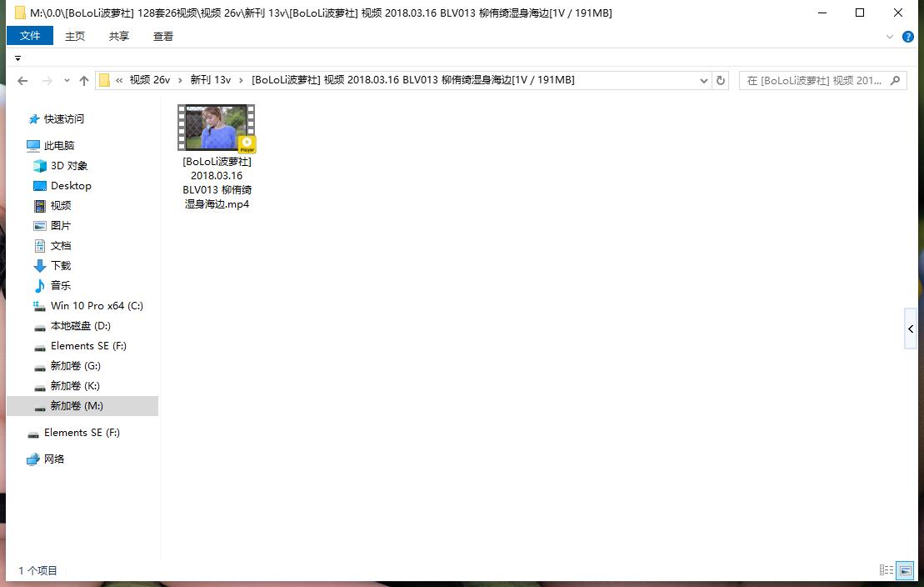Open the 文件 (File) ribbon tab
The width and height of the screenshot is (924, 587).
[x=30, y=36]
